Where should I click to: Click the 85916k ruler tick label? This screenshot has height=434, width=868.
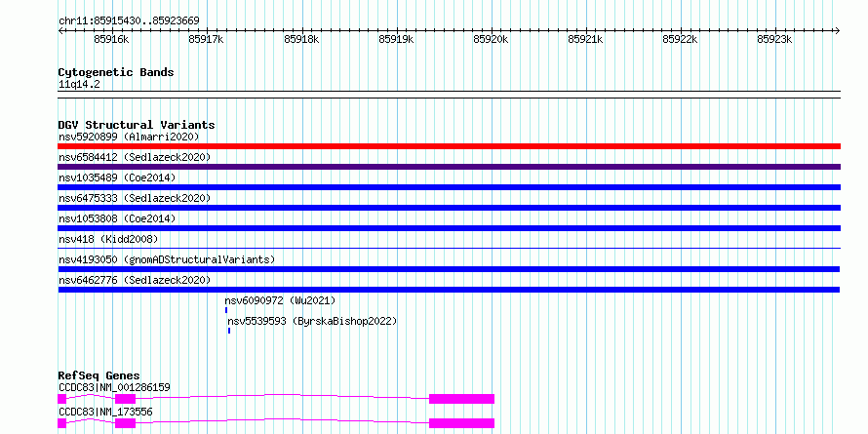coord(112,39)
